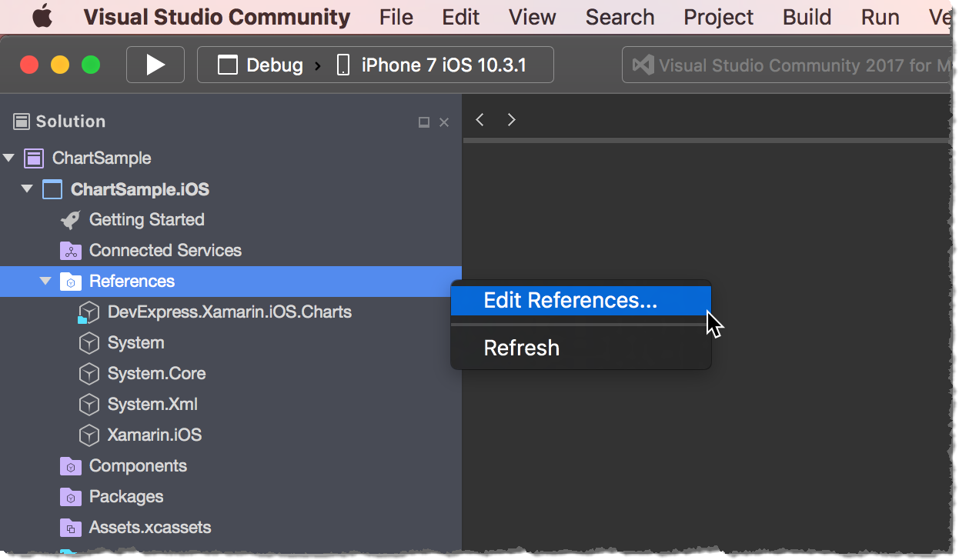Open the Build menu

click(806, 17)
